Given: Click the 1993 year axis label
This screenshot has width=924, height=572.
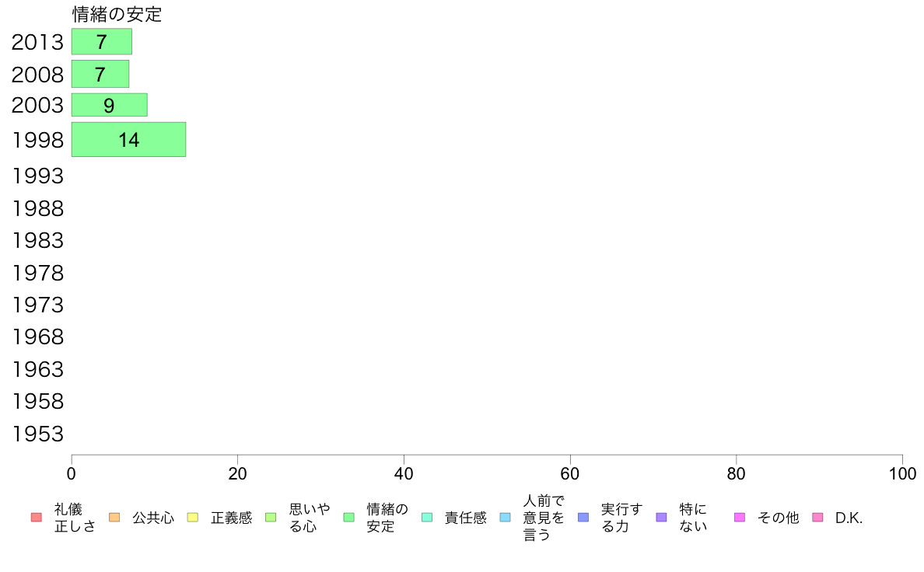Looking at the screenshot, I should pyautogui.click(x=37, y=176).
